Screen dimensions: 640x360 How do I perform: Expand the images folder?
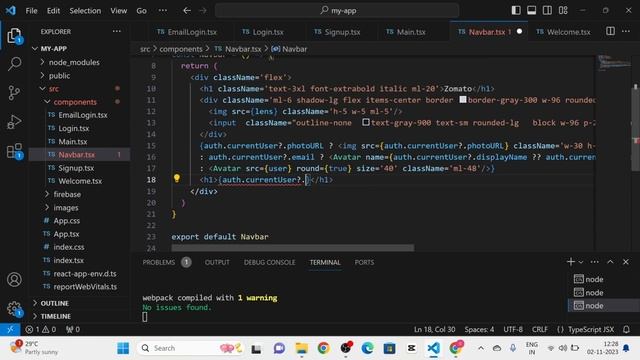click(x=47, y=207)
